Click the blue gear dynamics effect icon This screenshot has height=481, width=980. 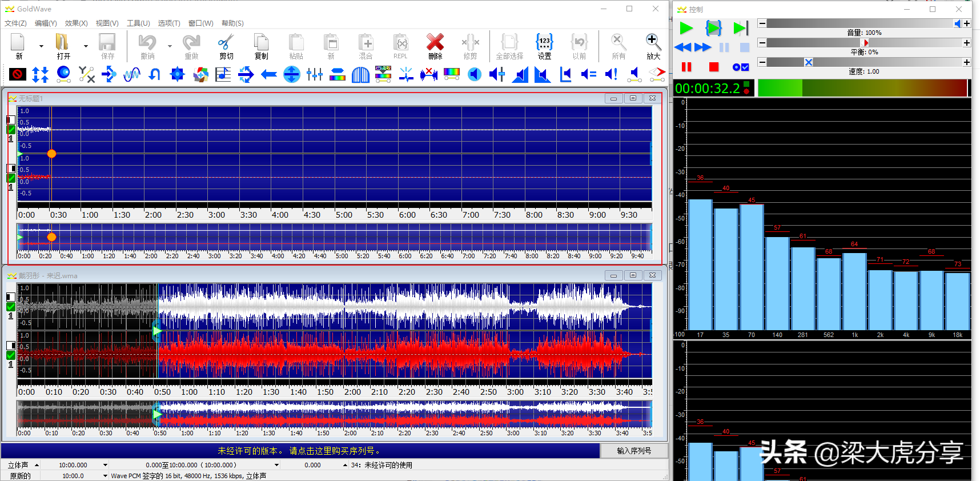[x=178, y=74]
